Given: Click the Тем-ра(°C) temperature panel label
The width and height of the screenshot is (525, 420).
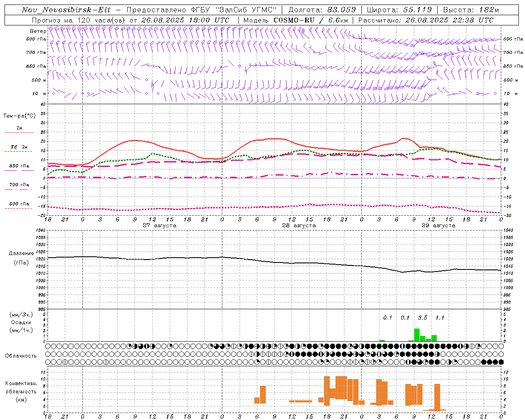Looking at the screenshot, I should (19, 116).
